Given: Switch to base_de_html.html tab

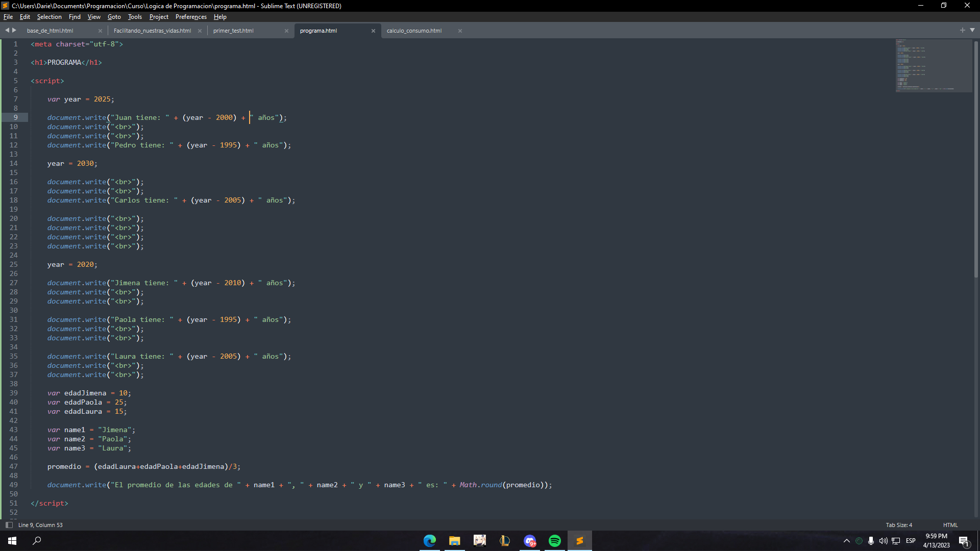Looking at the screenshot, I should tap(50, 31).
